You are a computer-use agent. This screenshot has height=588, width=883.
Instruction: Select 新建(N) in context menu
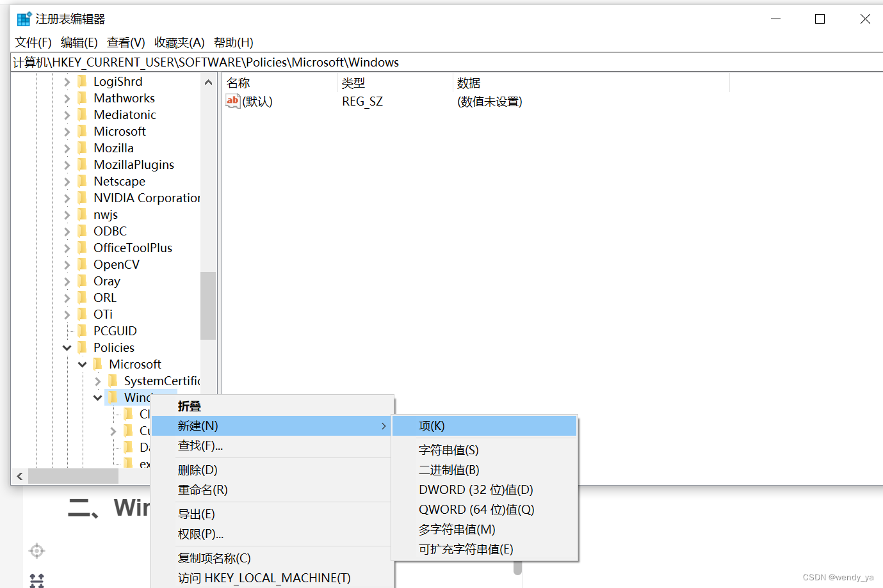pos(271,425)
